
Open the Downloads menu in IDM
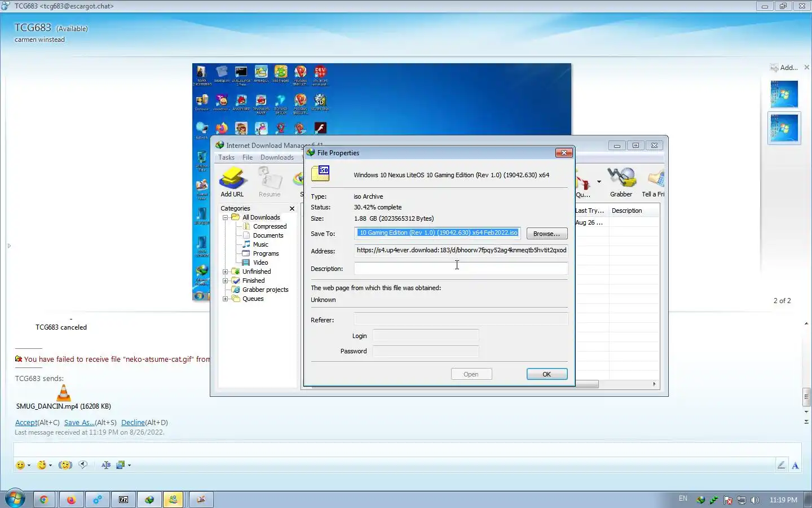click(x=277, y=157)
